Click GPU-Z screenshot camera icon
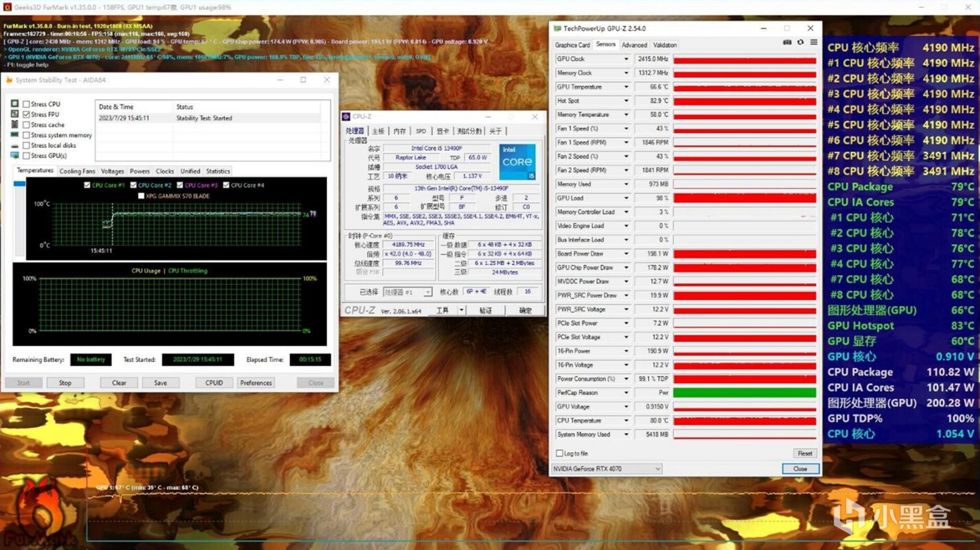The width and height of the screenshot is (980, 550). click(787, 43)
